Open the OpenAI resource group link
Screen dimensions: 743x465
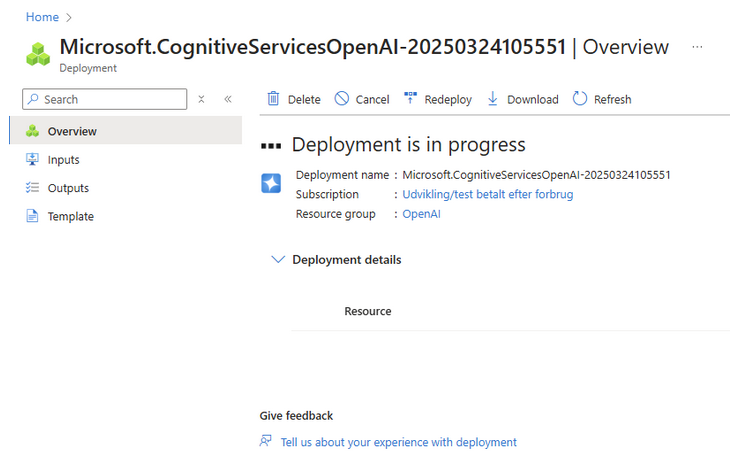point(421,214)
